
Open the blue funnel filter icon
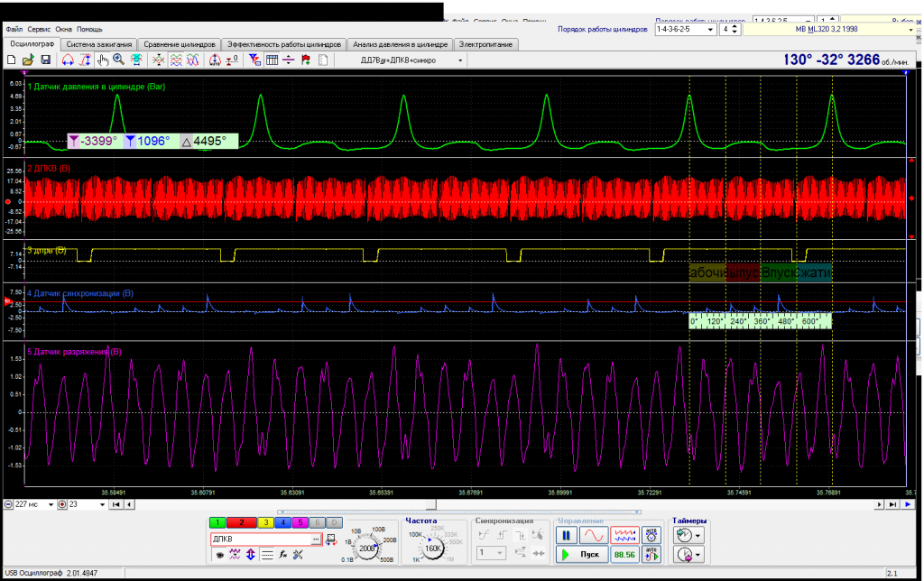coord(254,60)
